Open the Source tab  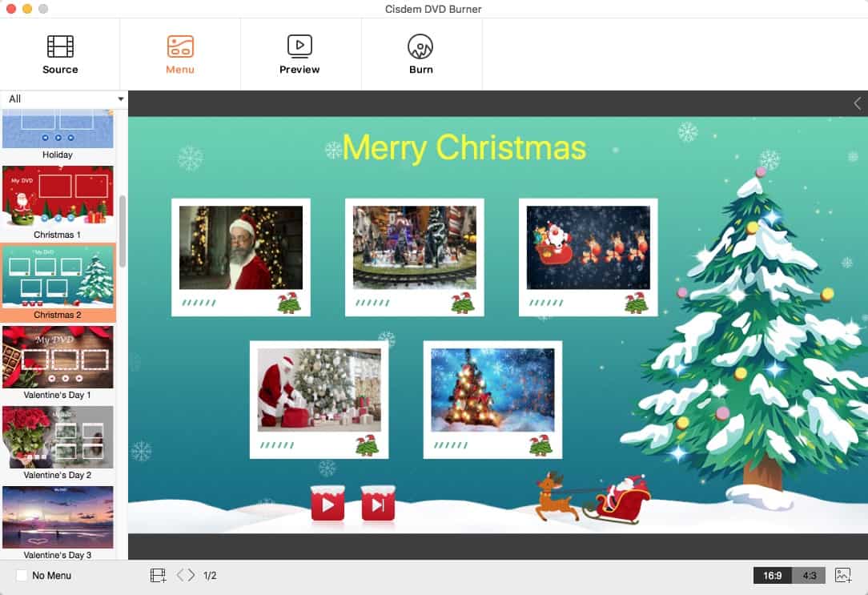[60, 54]
